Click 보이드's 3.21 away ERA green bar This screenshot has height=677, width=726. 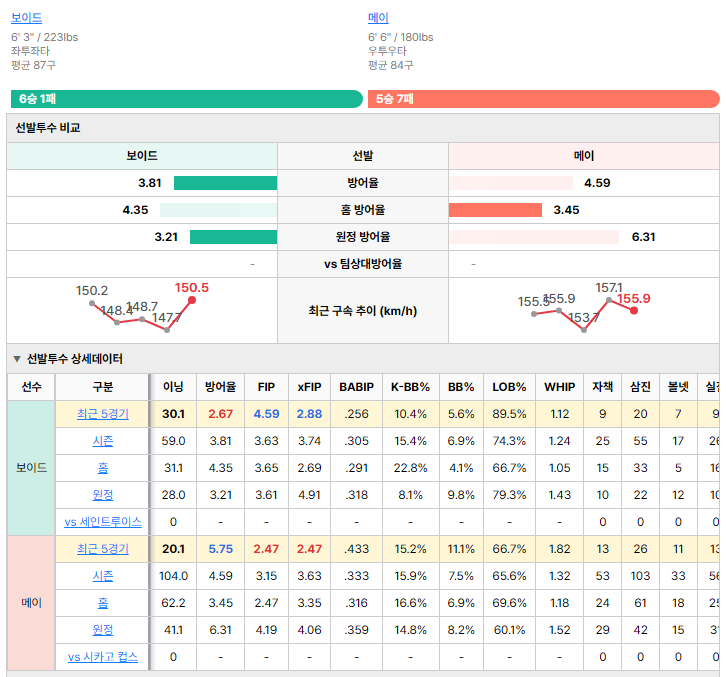pyautogui.click(x=233, y=237)
